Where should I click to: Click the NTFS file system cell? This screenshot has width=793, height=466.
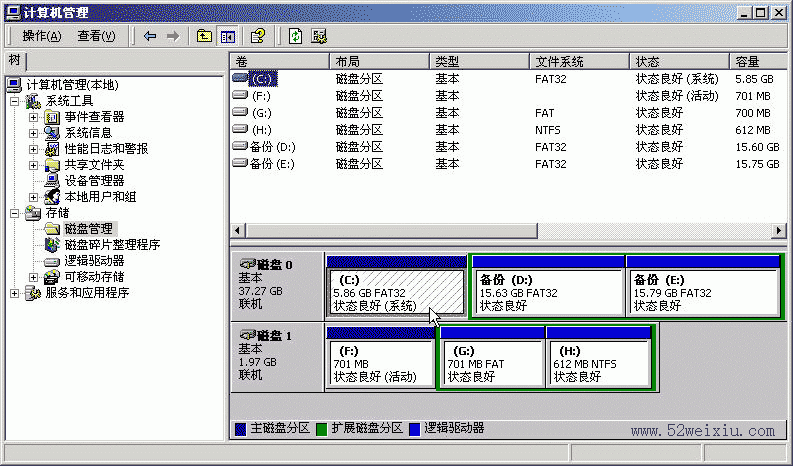click(x=548, y=130)
